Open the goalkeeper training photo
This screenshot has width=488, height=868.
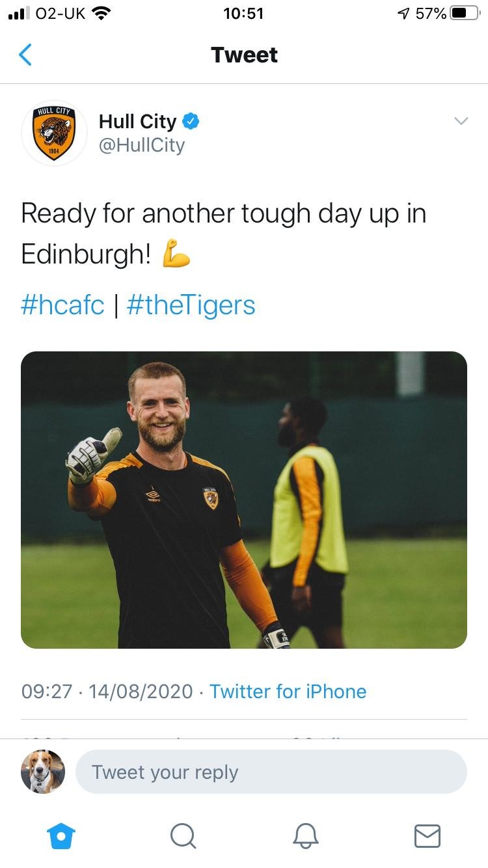pyautogui.click(x=244, y=500)
